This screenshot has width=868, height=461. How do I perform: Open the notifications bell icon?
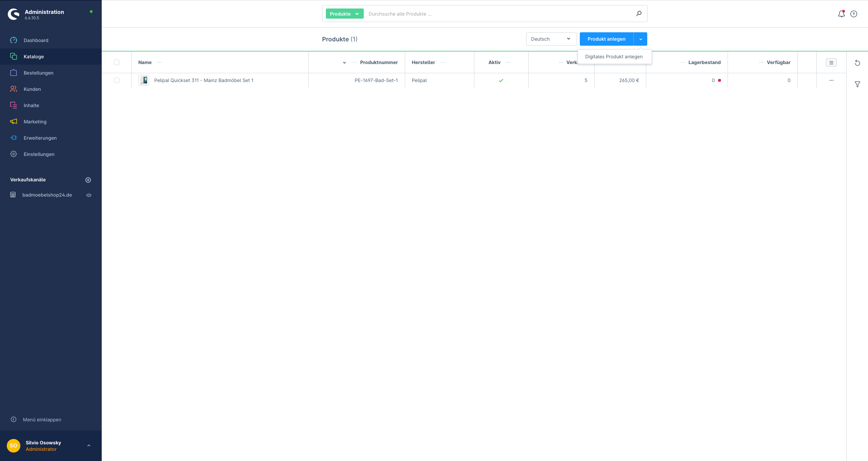click(841, 14)
